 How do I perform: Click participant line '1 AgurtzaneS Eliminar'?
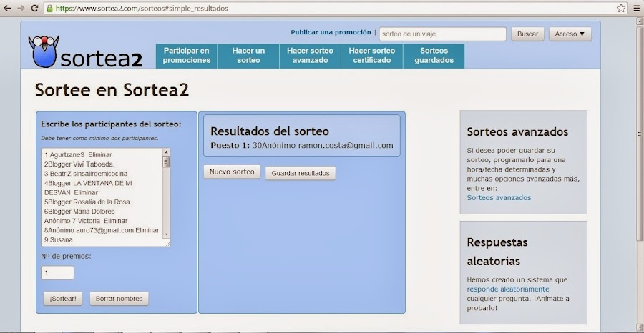click(78, 154)
